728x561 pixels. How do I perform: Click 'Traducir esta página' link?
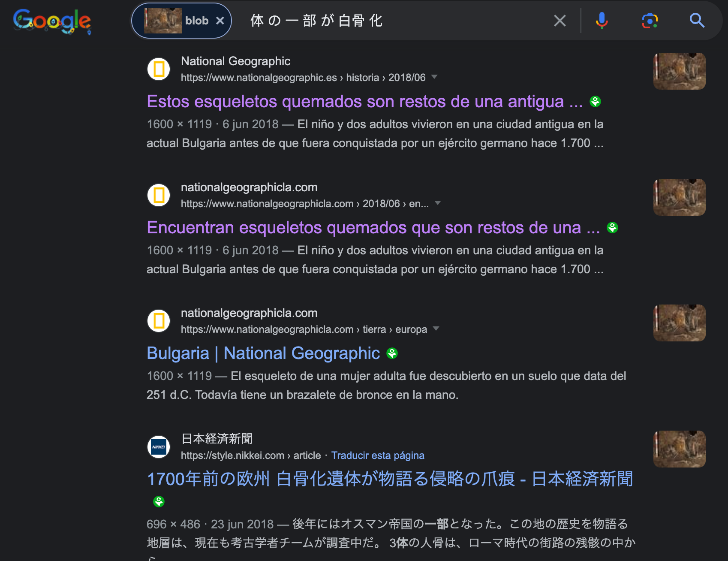point(378,455)
